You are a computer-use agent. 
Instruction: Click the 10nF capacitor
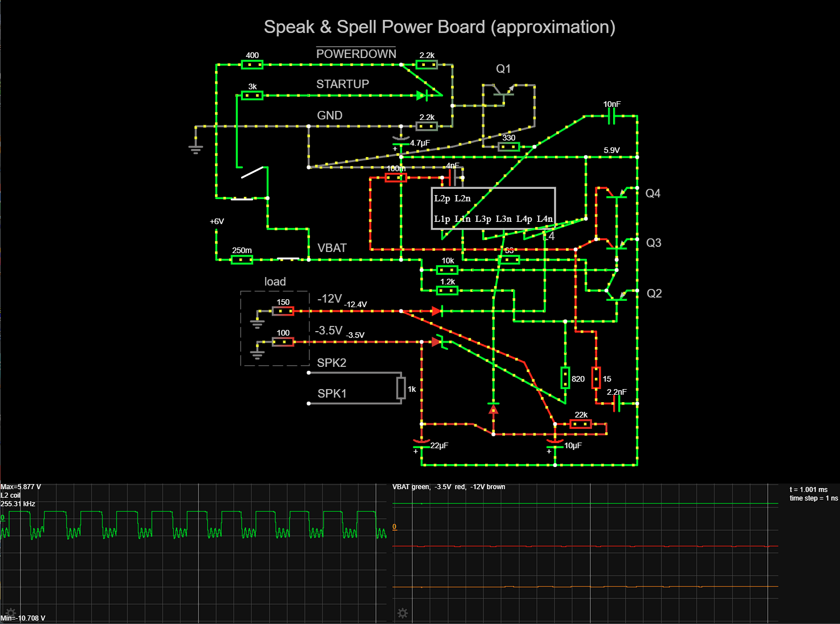611,116
